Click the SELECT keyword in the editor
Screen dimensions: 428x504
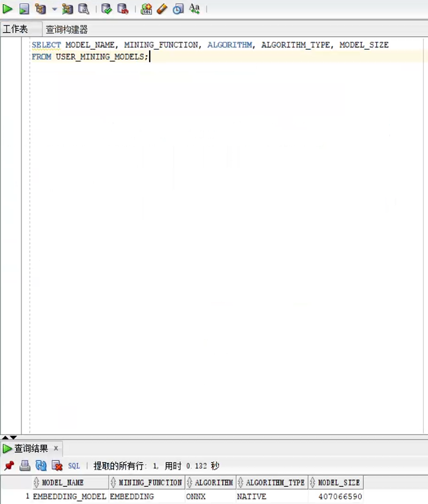46,44
